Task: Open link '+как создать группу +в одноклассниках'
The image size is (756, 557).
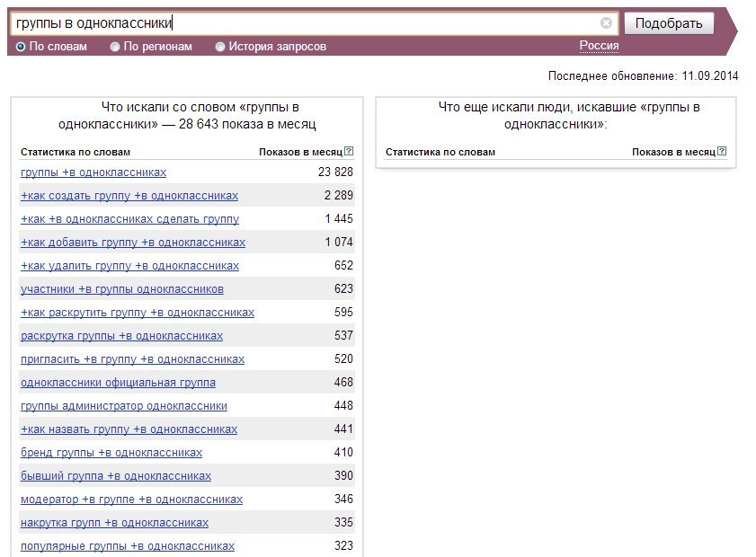Action: [x=129, y=196]
